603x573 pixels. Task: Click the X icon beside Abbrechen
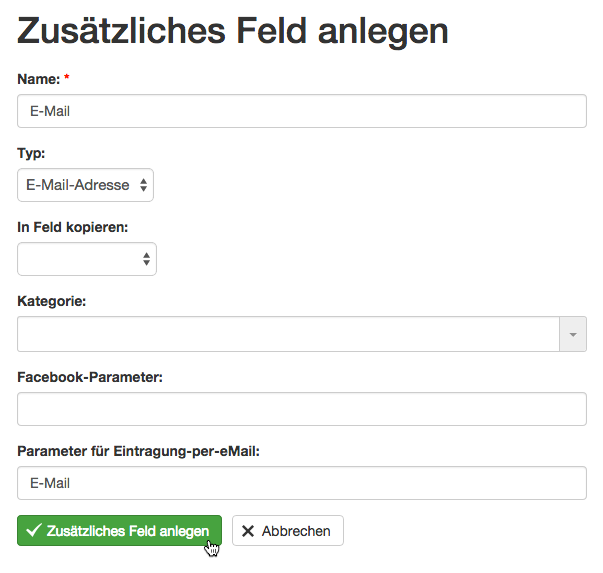tap(248, 531)
